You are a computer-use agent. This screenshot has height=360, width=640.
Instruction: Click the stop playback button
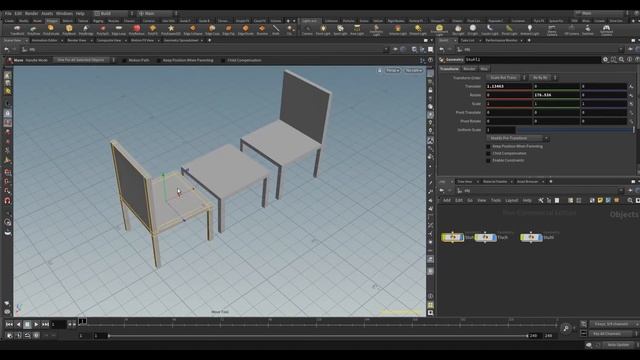27,324
